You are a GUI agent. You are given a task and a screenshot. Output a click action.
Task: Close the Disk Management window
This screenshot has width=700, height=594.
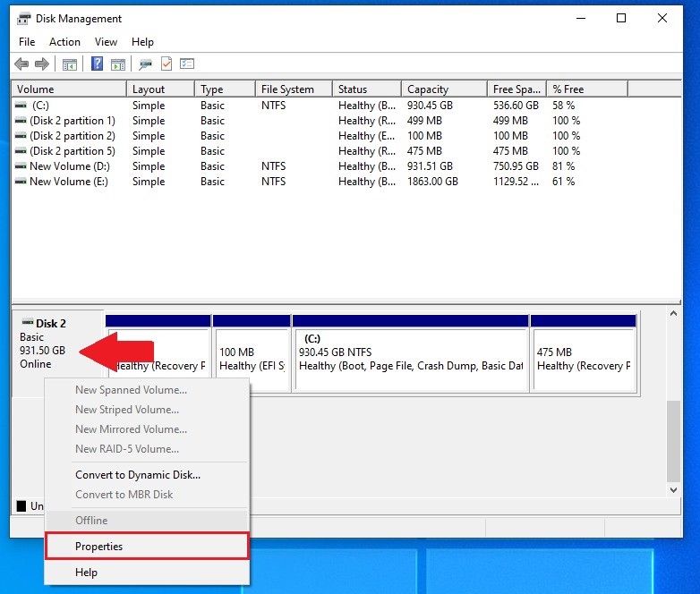(662, 18)
